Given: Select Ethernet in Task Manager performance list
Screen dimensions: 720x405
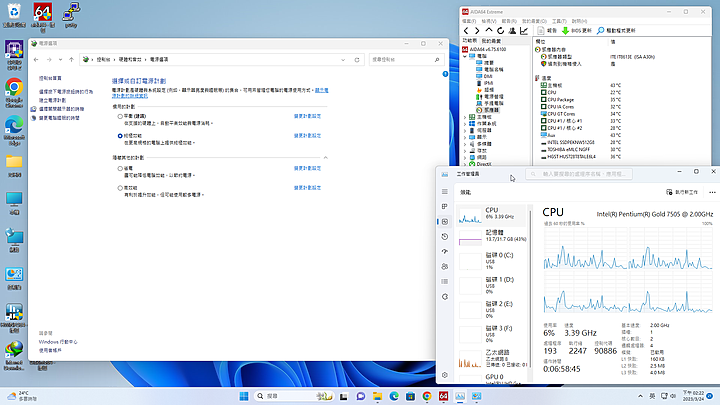Looking at the screenshot, I should [493, 359].
